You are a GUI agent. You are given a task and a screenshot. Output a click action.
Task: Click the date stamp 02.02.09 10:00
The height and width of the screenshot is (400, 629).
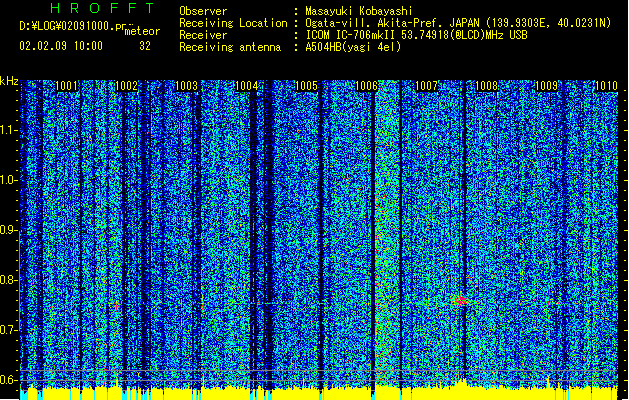coord(61,46)
